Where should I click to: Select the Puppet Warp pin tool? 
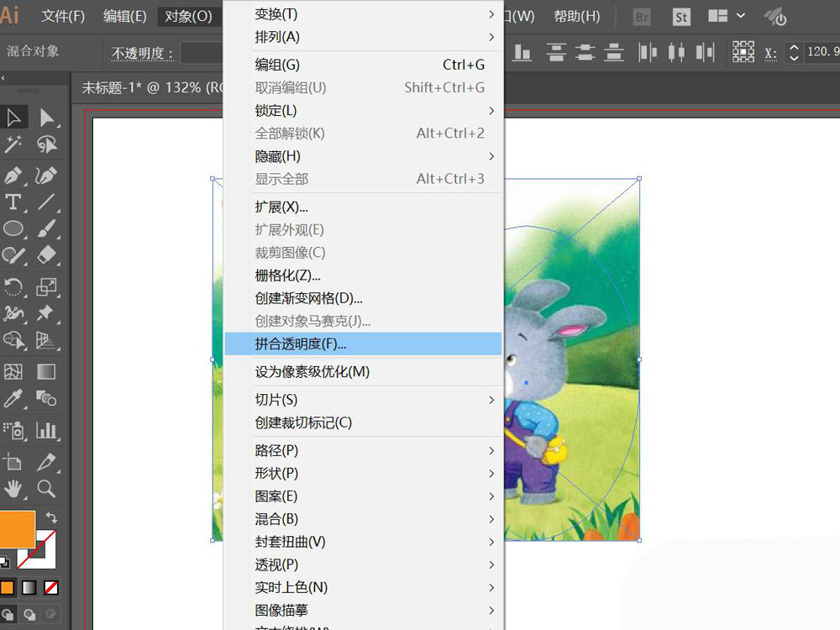(47, 313)
